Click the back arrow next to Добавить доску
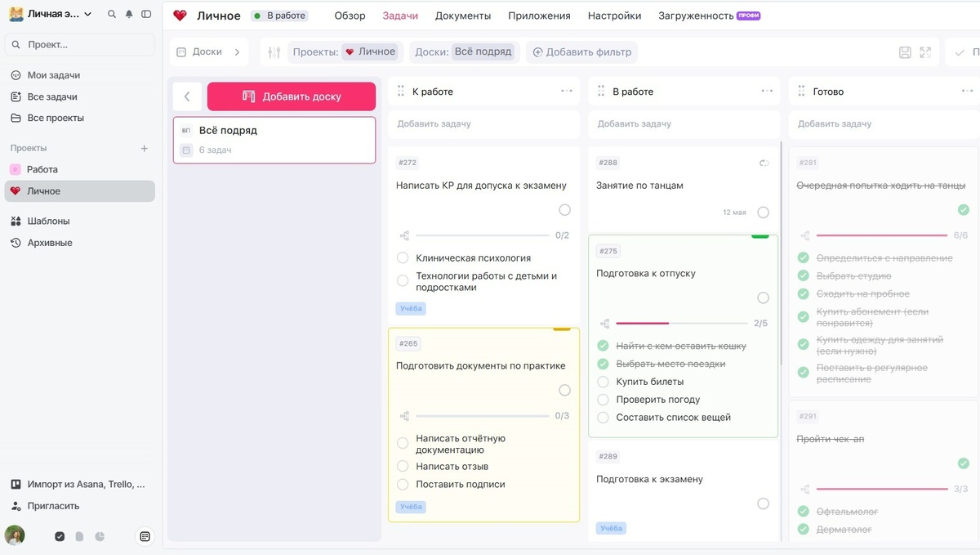 click(x=187, y=96)
